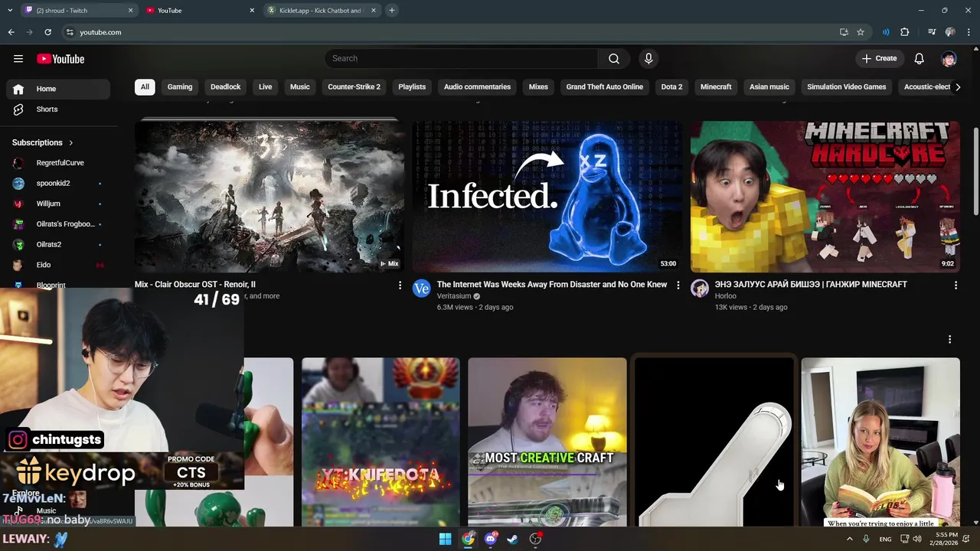Expand the Subscriptions section chevron
The image size is (980, 551).
pyautogui.click(x=70, y=143)
